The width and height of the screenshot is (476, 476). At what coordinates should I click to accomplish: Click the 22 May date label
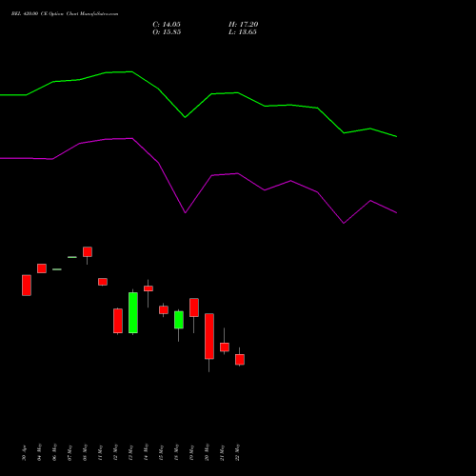(237, 452)
